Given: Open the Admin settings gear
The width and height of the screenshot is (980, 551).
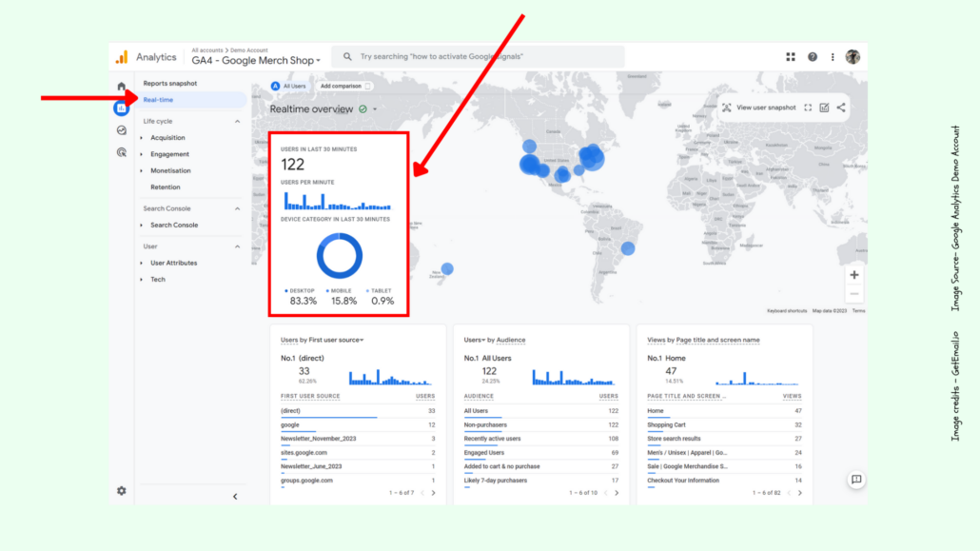Looking at the screenshot, I should (x=122, y=491).
